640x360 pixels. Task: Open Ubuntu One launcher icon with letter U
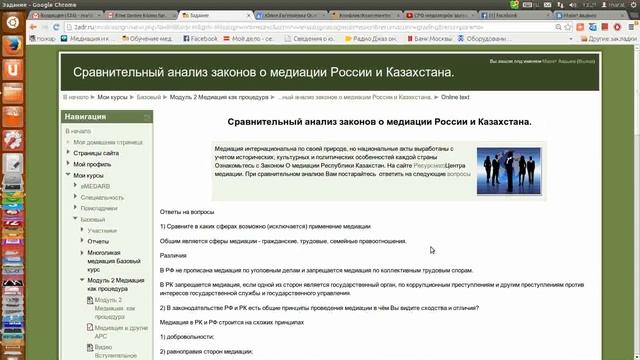pyautogui.click(x=13, y=69)
